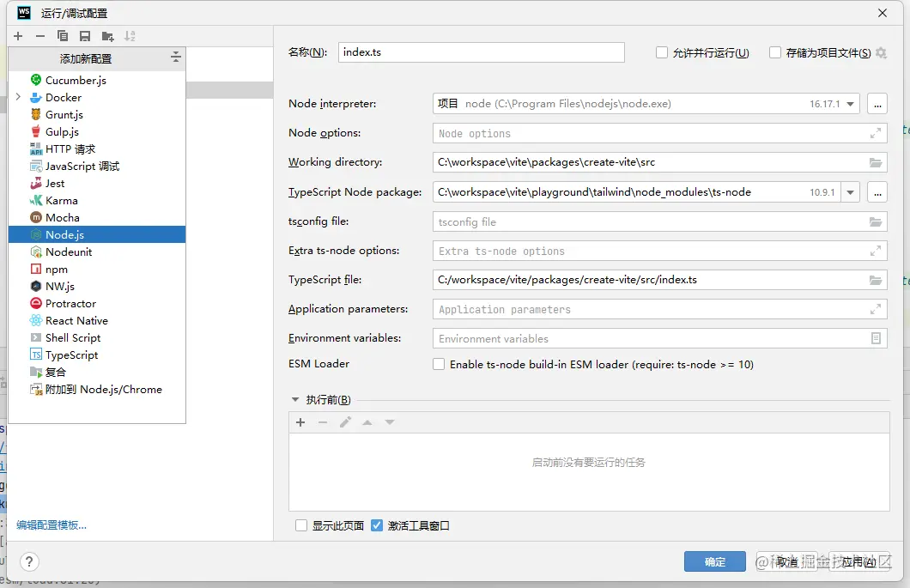Select Gulp.js configuration type
This screenshot has height=588, width=910.
coord(97,131)
